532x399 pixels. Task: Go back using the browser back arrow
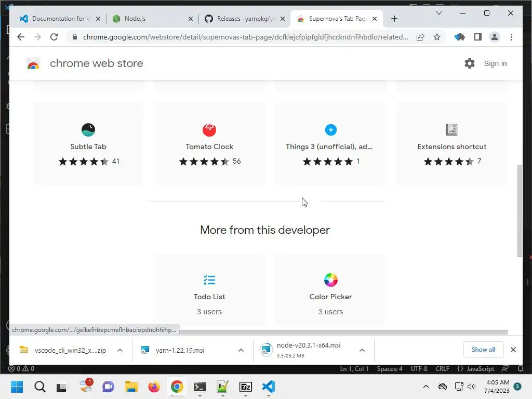(21, 37)
